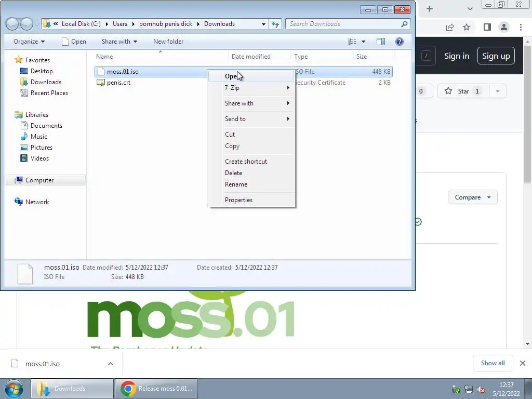This screenshot has width=532, height=399.
Task: Click the change view icon in toolbar
Action: point(352,42)
